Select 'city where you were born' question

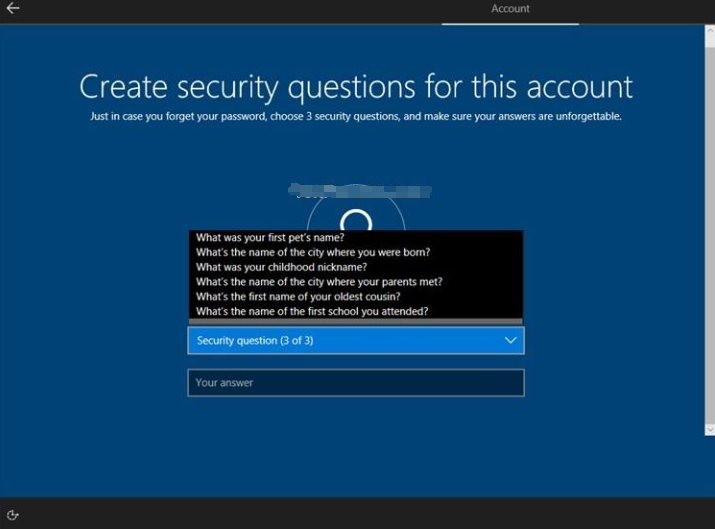pyautogui.click(x=312, y=253)
